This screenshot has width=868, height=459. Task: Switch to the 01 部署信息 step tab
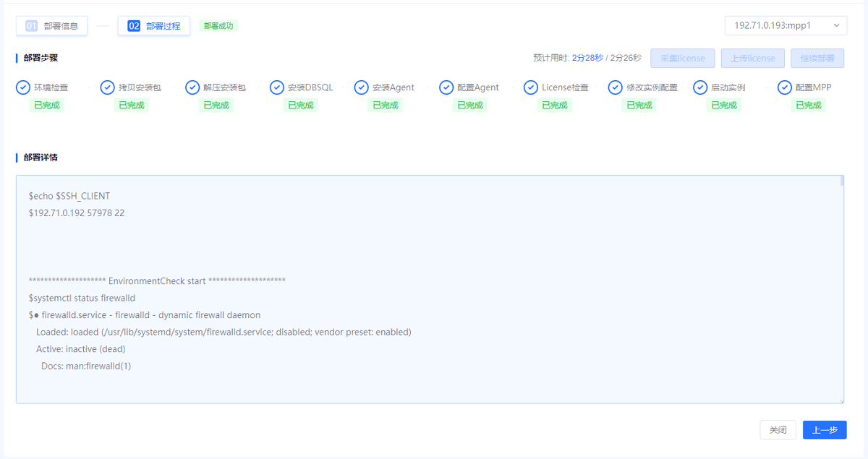click(x=52, y=26)
